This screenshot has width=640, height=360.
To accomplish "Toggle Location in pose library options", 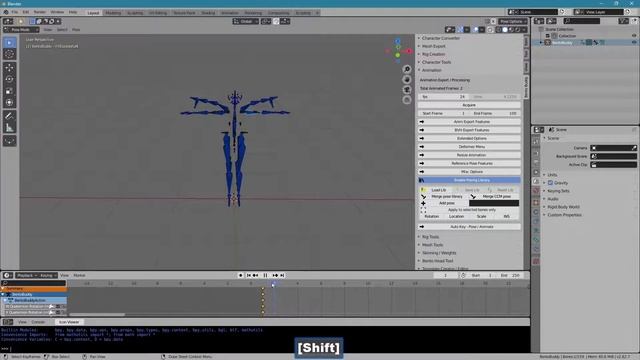I will coord(456,216).
